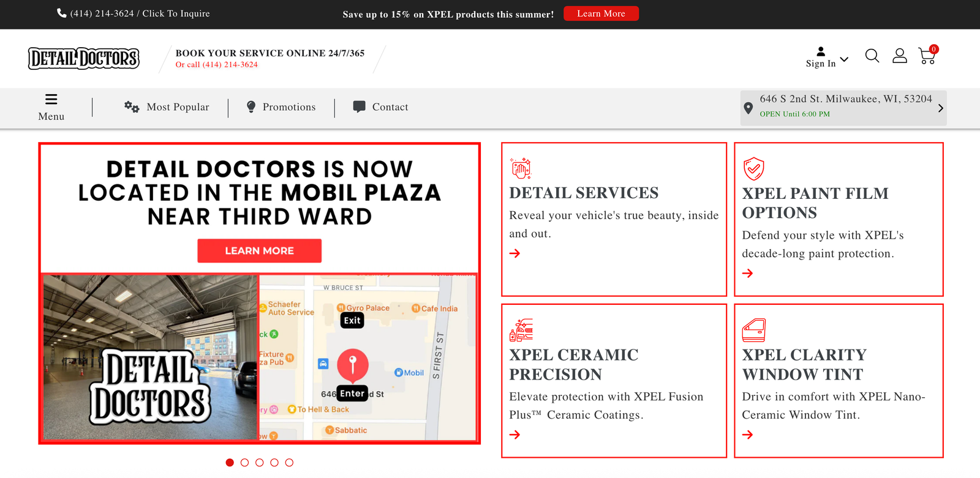Open the XPEL Ceramic Precision heading

click(x=574, y=365)
